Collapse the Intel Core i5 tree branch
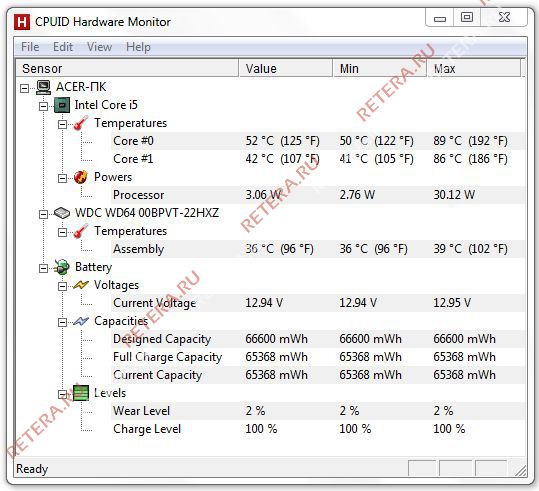The height and width of the screenshot is (491, 539). [x=43, y=106]
